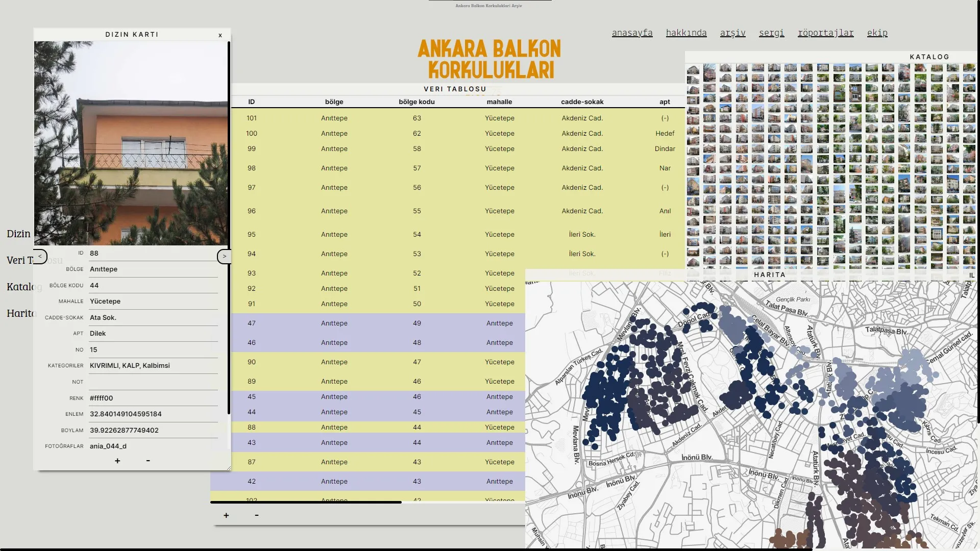Click the cadde-sokak column header

pyautogui.click(x=582, y=102)
